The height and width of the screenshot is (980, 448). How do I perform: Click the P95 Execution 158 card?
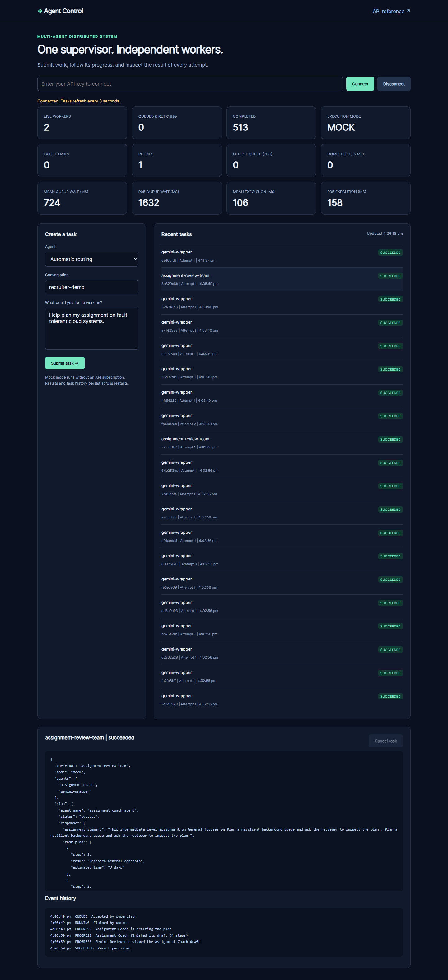click(x=366, y=198)
